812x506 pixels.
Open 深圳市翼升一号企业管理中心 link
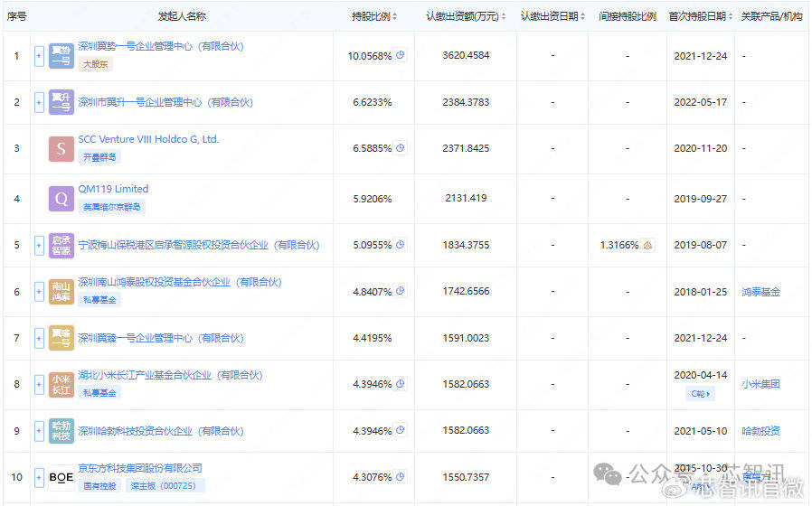[x=165, y=102]
